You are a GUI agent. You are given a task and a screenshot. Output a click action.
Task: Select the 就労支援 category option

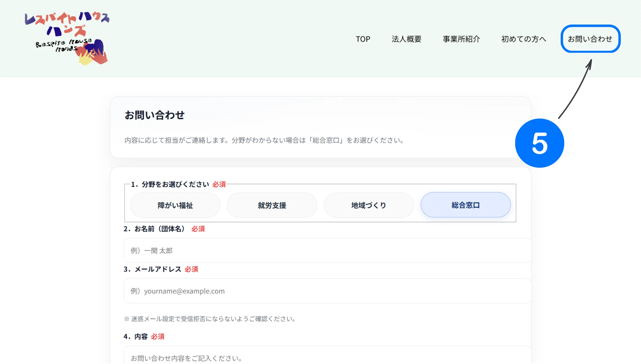pyautogui.click(x=272, y=205)
